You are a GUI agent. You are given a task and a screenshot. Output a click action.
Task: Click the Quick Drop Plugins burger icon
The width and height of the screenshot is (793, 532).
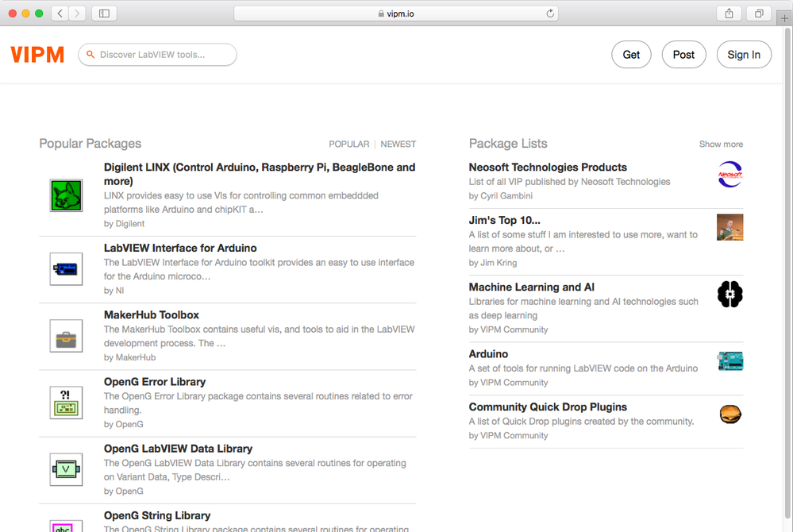pos(729,414)
